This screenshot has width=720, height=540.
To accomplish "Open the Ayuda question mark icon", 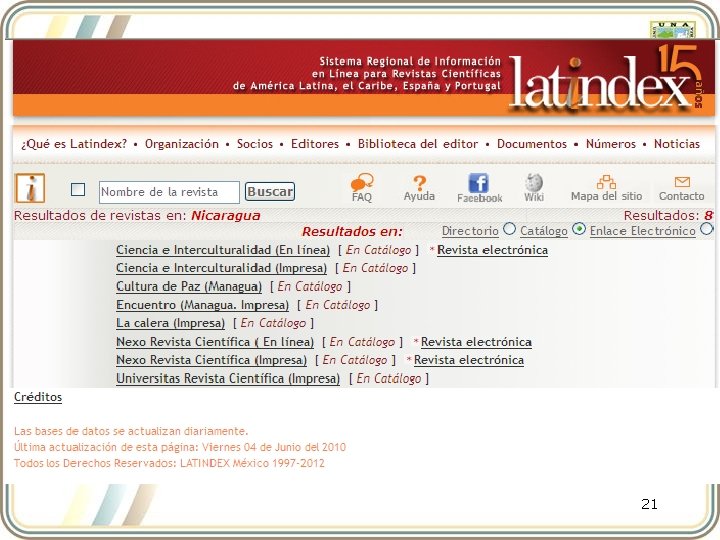I will click(419, 182).
